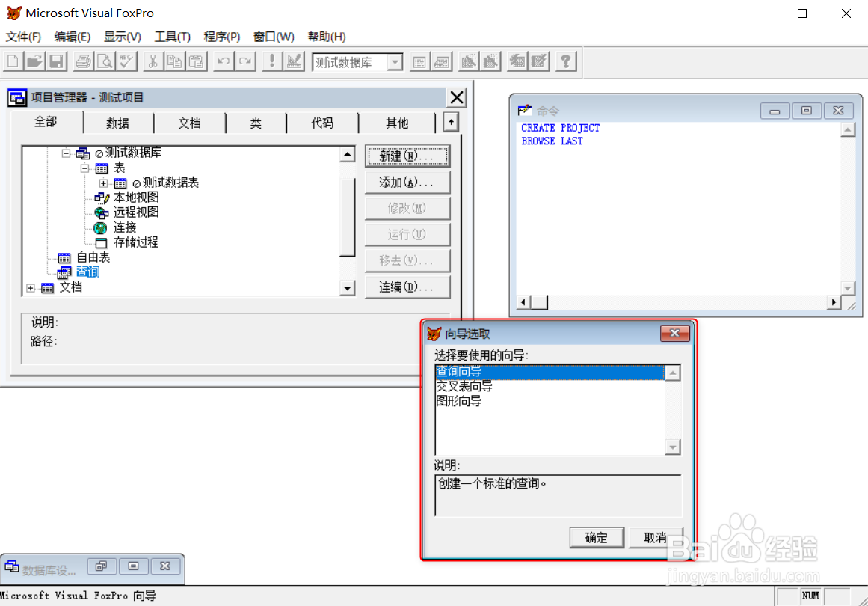Open the 帮助(H) menu
This screenshot has height=606, width=868.
(327, 37)
